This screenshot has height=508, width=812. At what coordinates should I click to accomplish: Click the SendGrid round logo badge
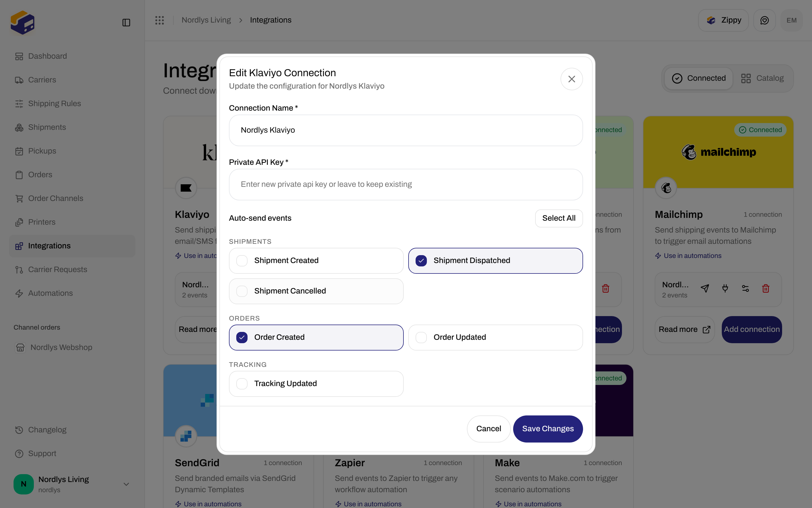pyautogui.click(x=186, y=436)
